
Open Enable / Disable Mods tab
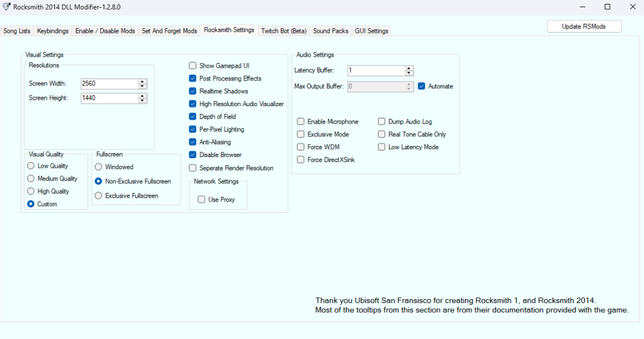point(105,31)
